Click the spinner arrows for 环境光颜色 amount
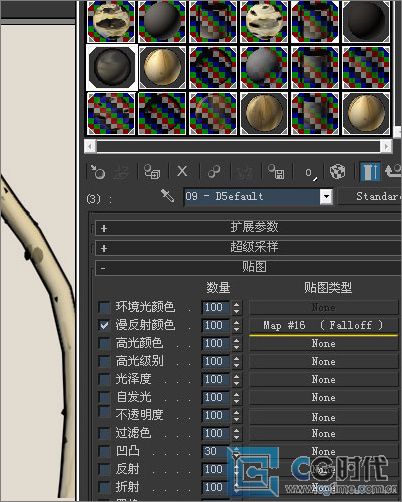 pos(236,307)
